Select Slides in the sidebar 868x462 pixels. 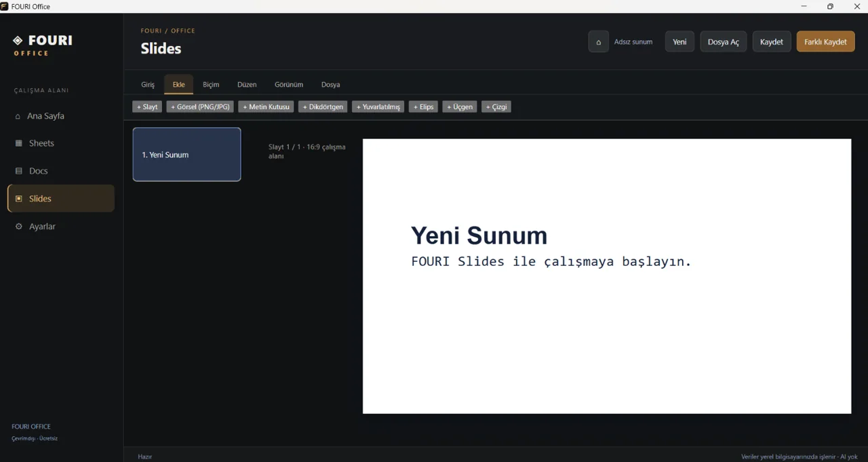[61, 199]
